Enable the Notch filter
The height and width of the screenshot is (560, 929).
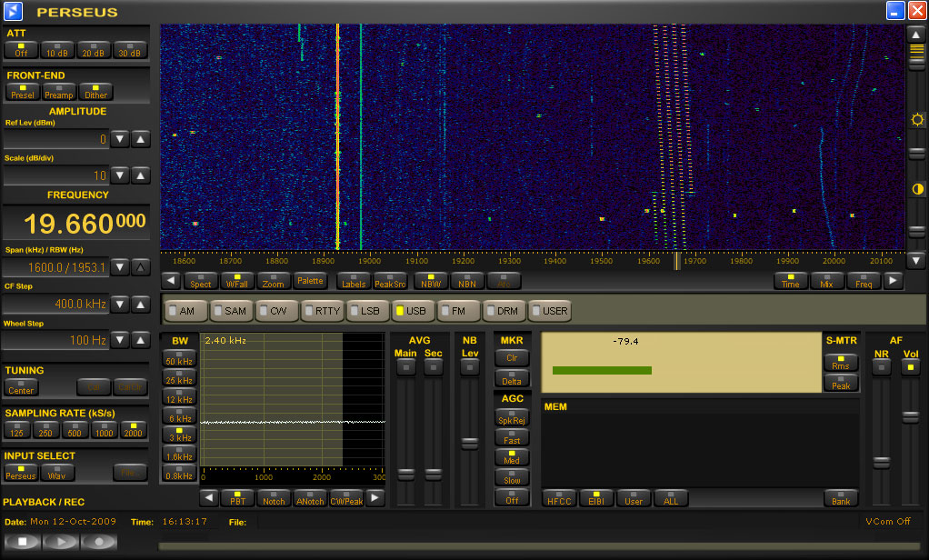pos(274,498)
